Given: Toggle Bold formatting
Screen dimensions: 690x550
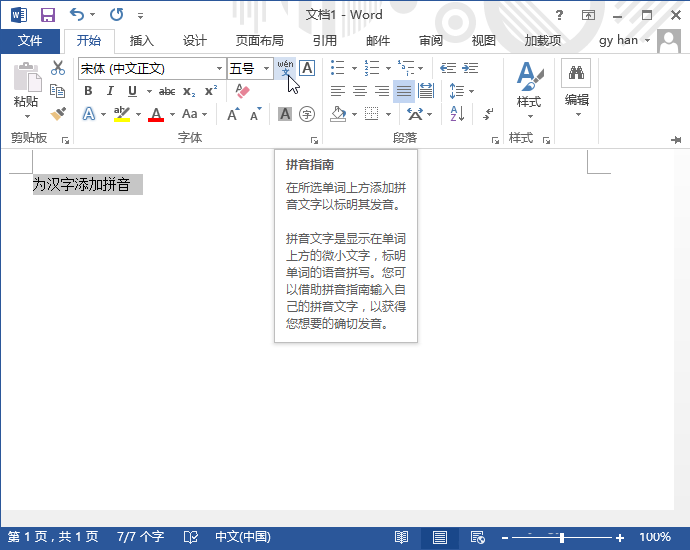Looking at the screenshot, I should pyautogui.click(x=88, y=91).
